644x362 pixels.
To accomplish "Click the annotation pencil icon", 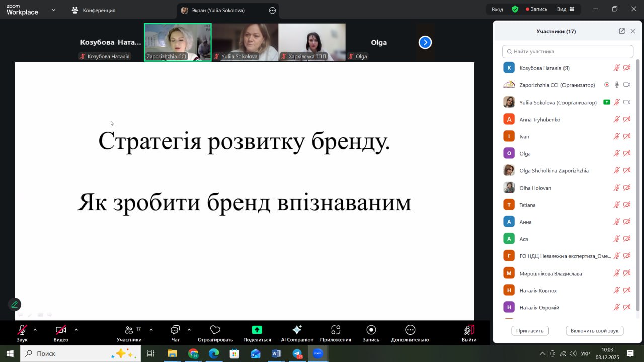I will pos(15,304).
